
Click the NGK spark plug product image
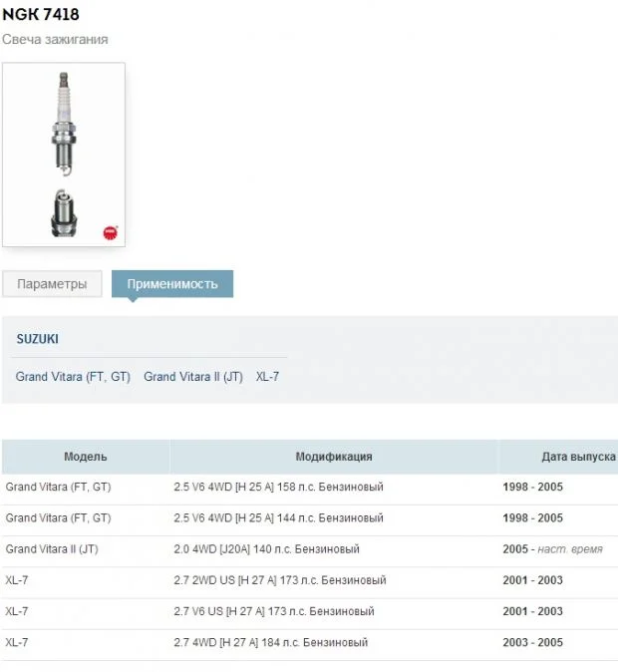coord(64,154)
